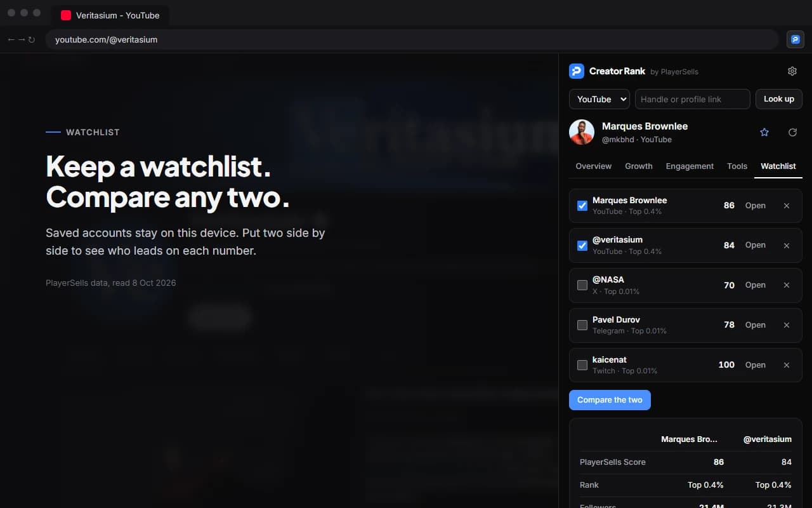This screenshot has height=508, width=812.
Task: Remove @NASA from the watchlist
Action: click(x=787, y=285)
